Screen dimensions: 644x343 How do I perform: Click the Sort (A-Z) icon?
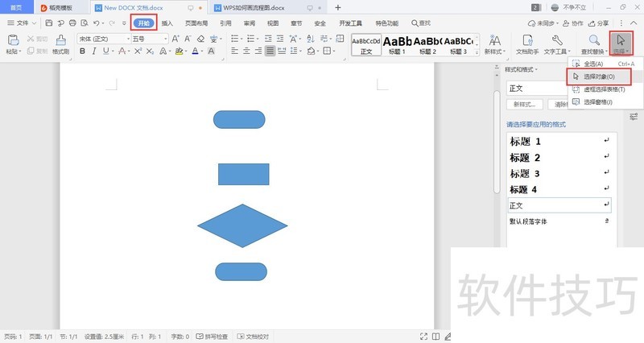tap(311, 39)
